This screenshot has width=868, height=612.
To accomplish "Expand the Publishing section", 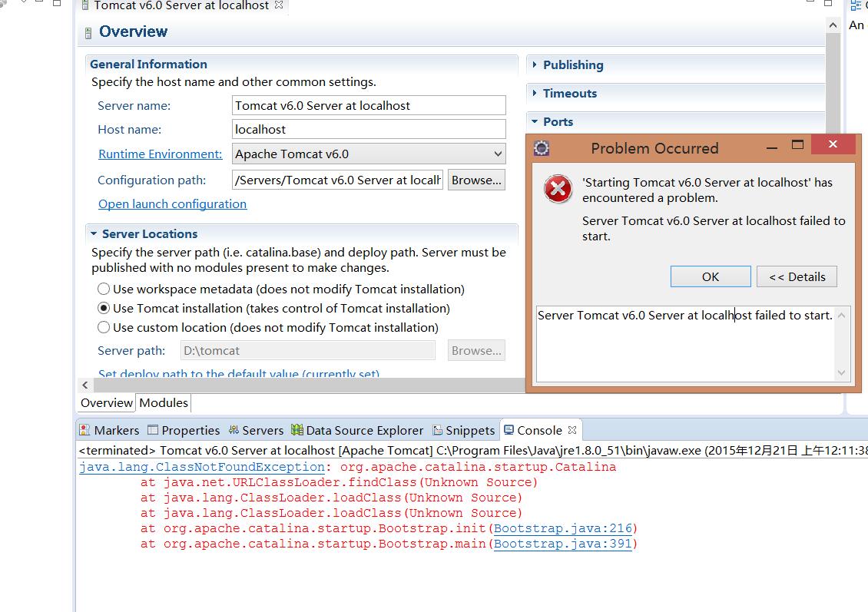I will point(534,65).
